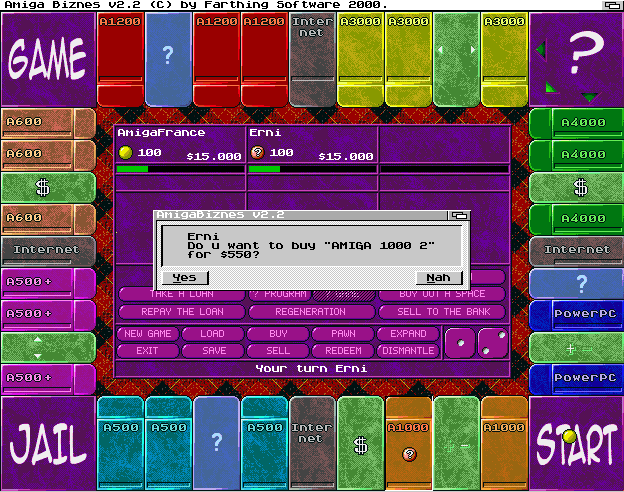Click the A500 square next to JAIL

120,443
